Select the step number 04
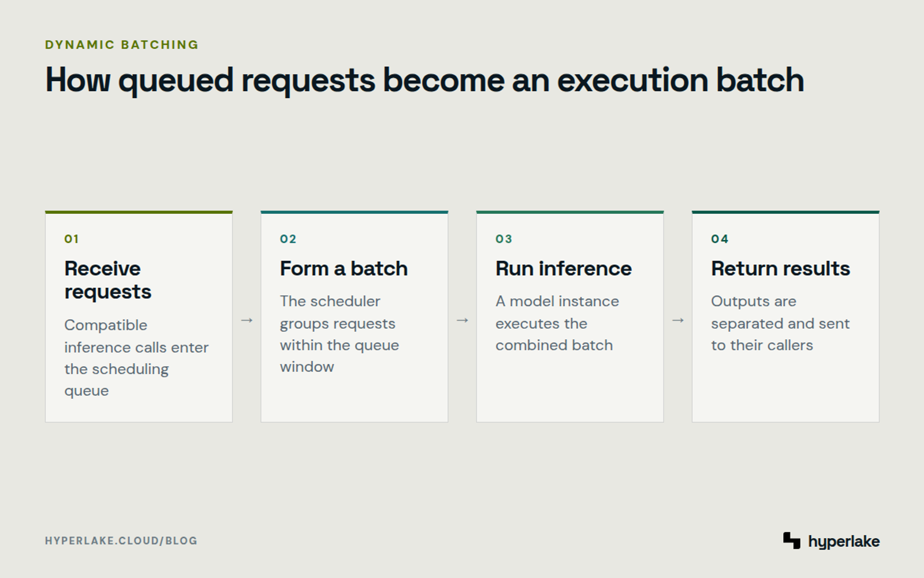924x578 pixels. pos(720,239)
